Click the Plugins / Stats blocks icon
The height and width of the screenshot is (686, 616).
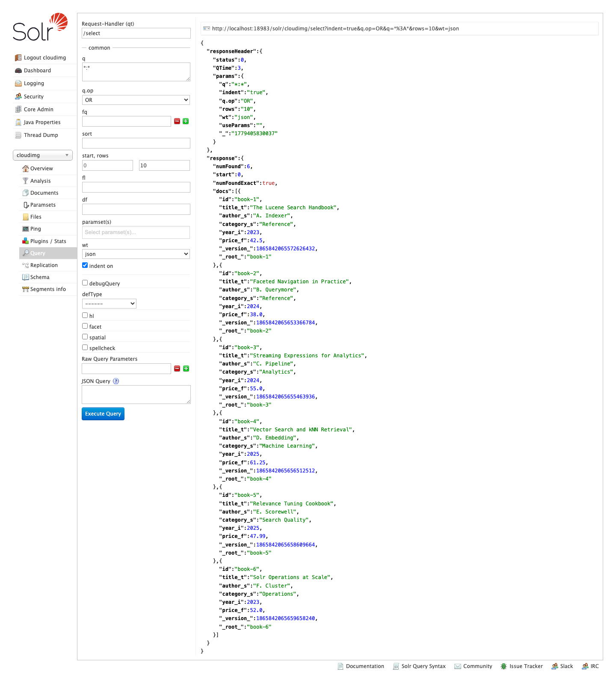tap(26, 241)
